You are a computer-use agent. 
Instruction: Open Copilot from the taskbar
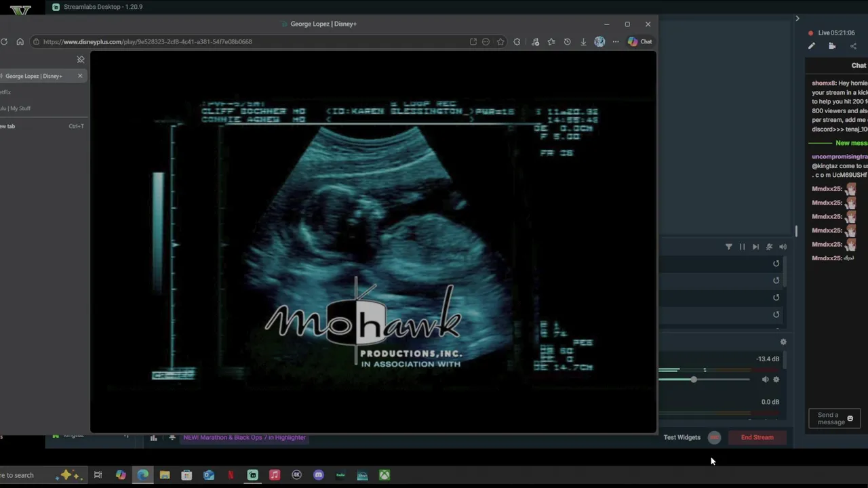(121, 475)
